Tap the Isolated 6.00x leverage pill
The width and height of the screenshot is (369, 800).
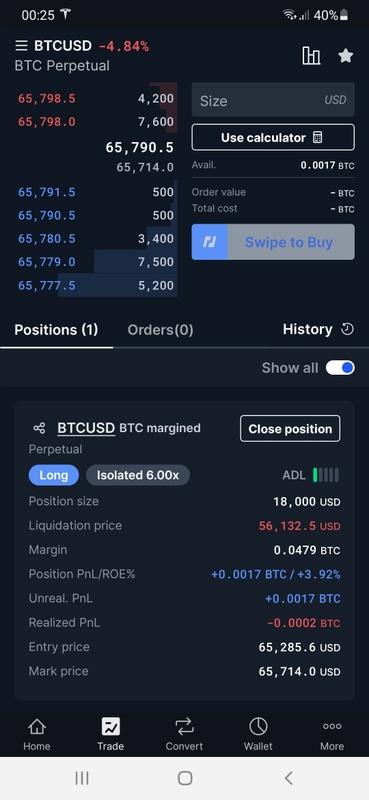click(138, 475)
